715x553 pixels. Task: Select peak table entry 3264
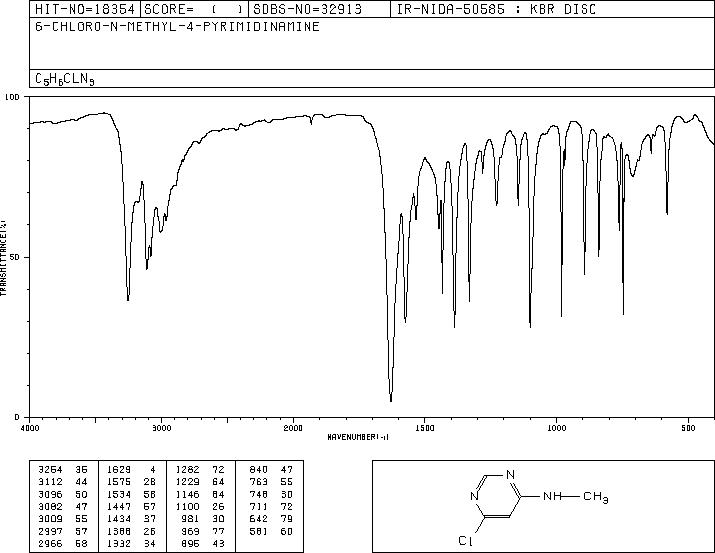50,470
